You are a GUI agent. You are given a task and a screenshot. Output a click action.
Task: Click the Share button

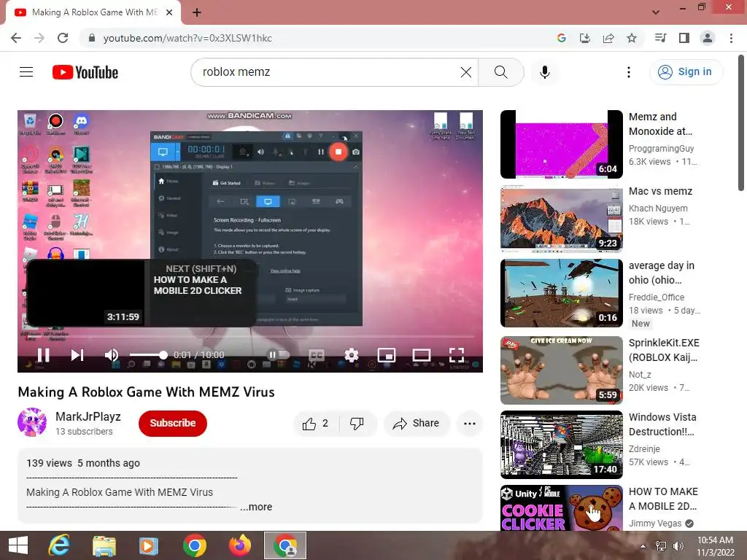(417, 424)
